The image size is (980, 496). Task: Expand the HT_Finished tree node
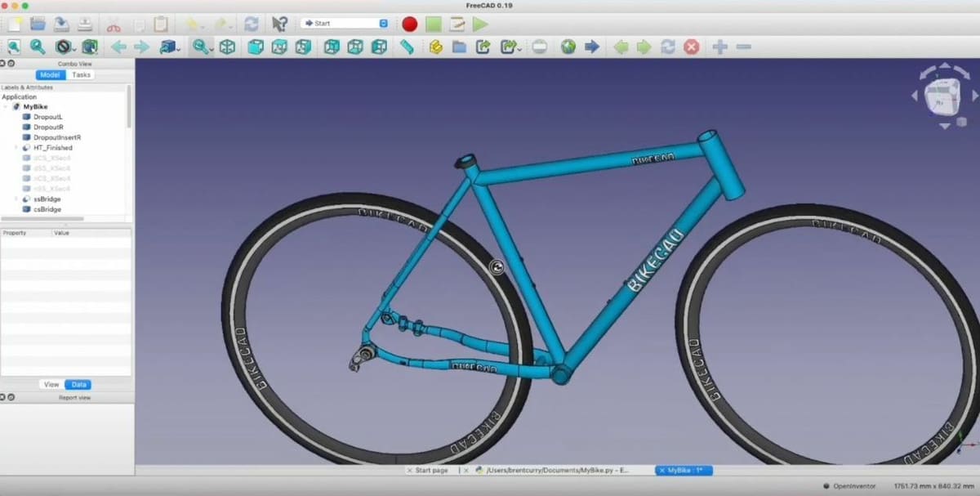[x=16, y=148]
